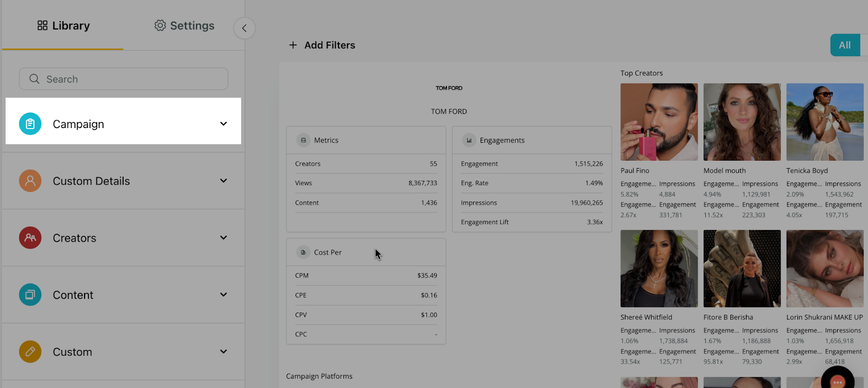Viewport: 868px width, 388px height.
Task: Click the Engagement value 1,515,226
Action: [x=589, y=163]
